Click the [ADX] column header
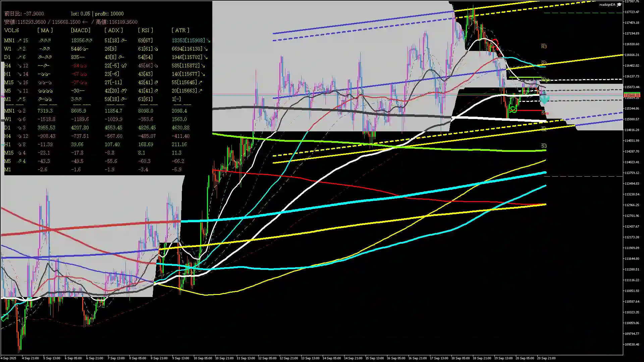The height and width of the screenshot is (362, 644). point(113,31)
